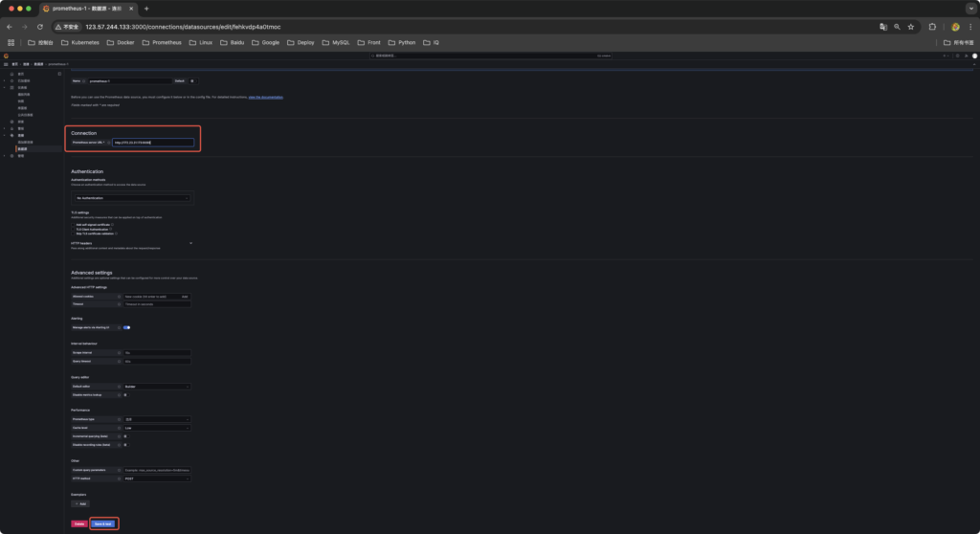Select the prometheus-1 browser tab
Image resolution: width=980 pixels, height=534 pixels.
(89, 8)
